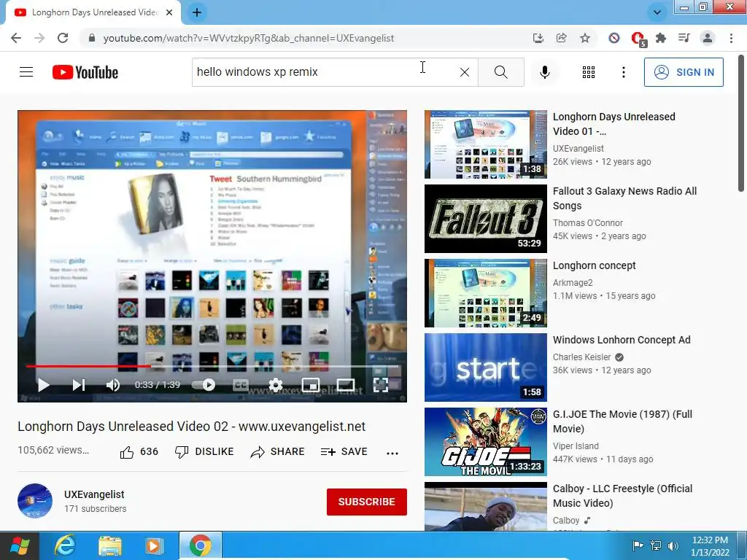This screenshot has width=747, height=560.
Task: Go to the YouTube home logo
Action: (x=85, y=72)
